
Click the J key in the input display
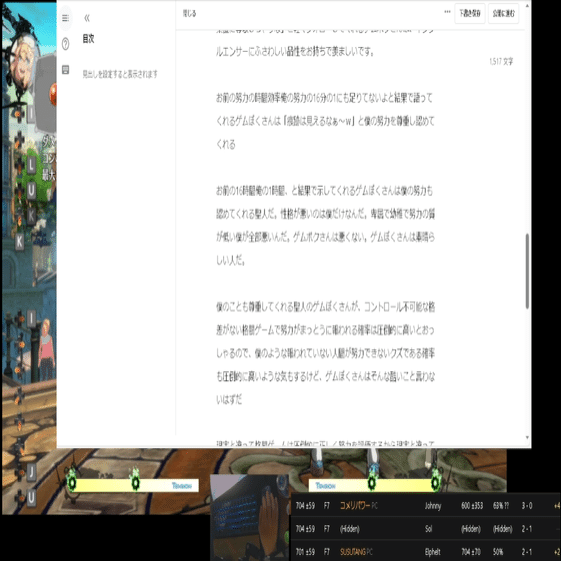click(31, 472)
